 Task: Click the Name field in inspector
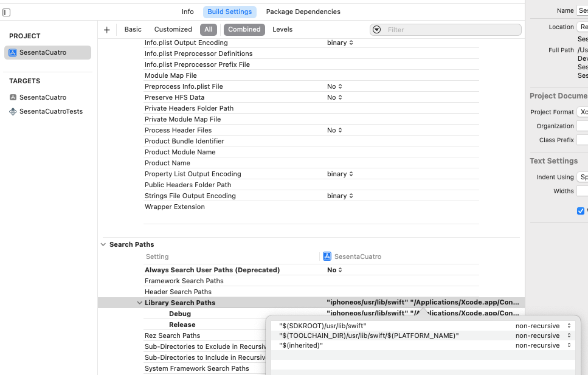(x=583, y=10)
